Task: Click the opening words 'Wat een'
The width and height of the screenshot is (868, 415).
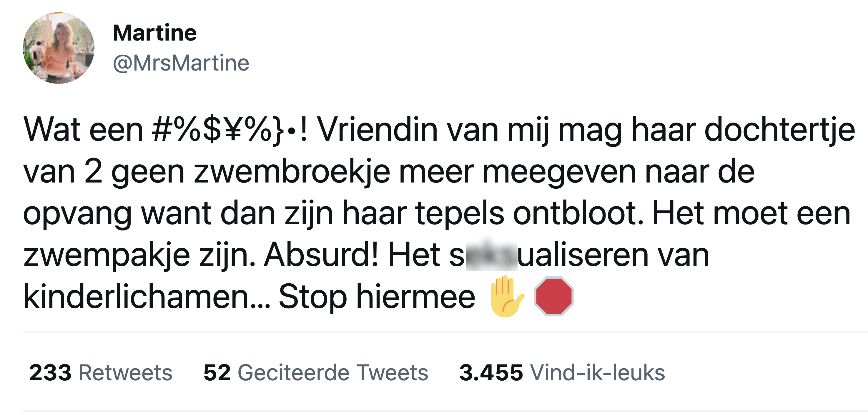Action: 83,130
